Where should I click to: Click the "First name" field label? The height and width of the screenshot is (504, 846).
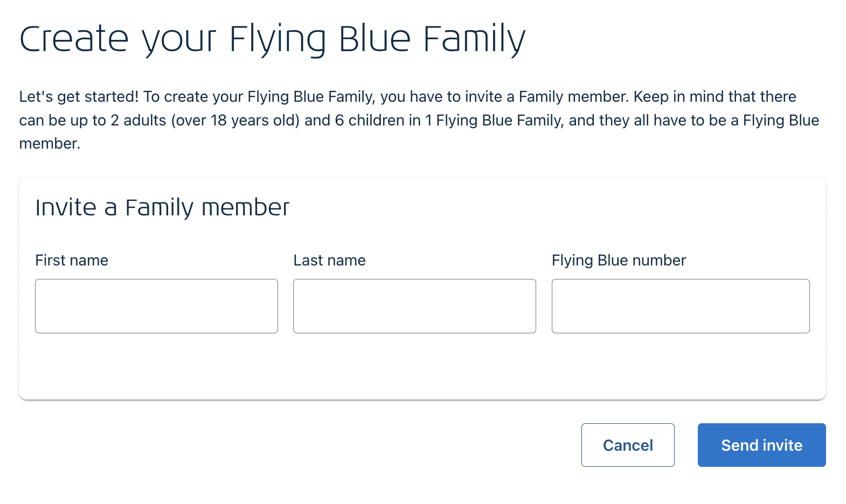tap(72, 261)
